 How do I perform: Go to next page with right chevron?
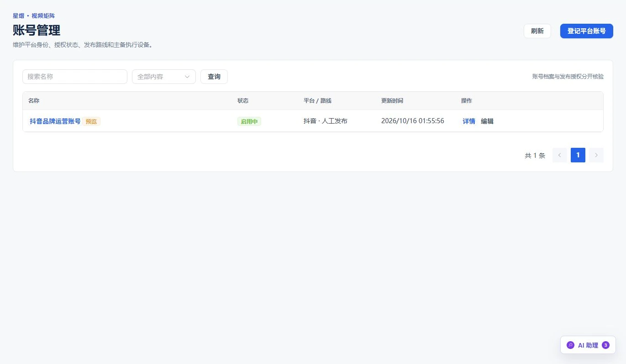(x=596, y=155)
